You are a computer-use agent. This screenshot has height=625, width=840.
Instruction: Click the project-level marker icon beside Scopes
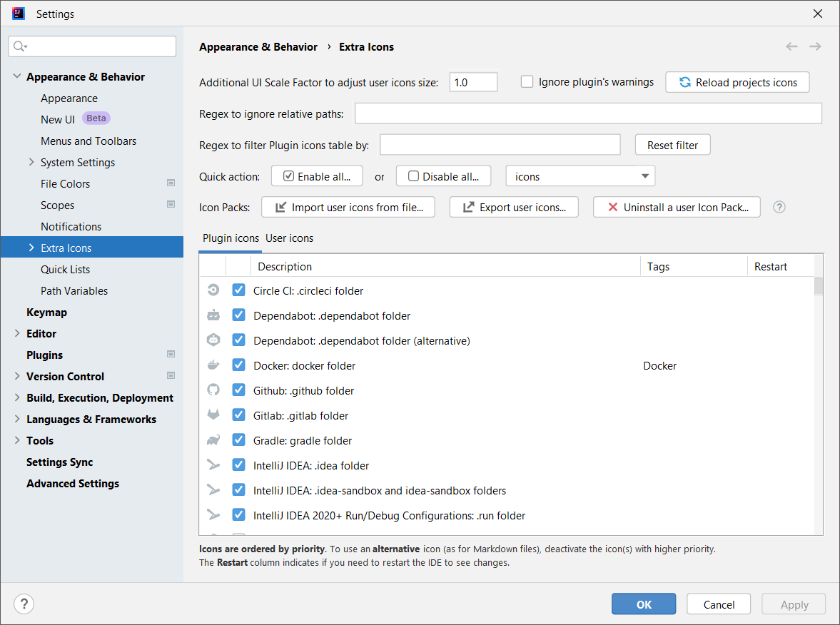coord(171,205)
